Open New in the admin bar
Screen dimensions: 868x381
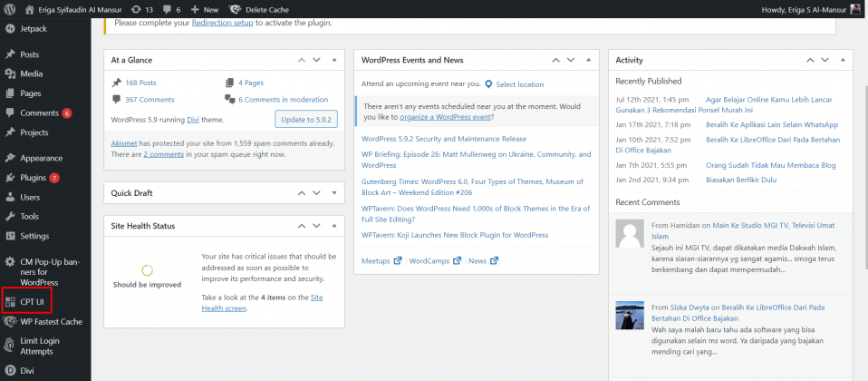click(211, 10)
